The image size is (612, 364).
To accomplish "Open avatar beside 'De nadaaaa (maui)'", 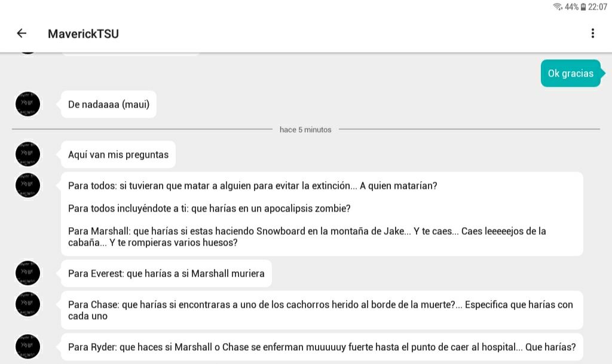I will pos(27,104).
